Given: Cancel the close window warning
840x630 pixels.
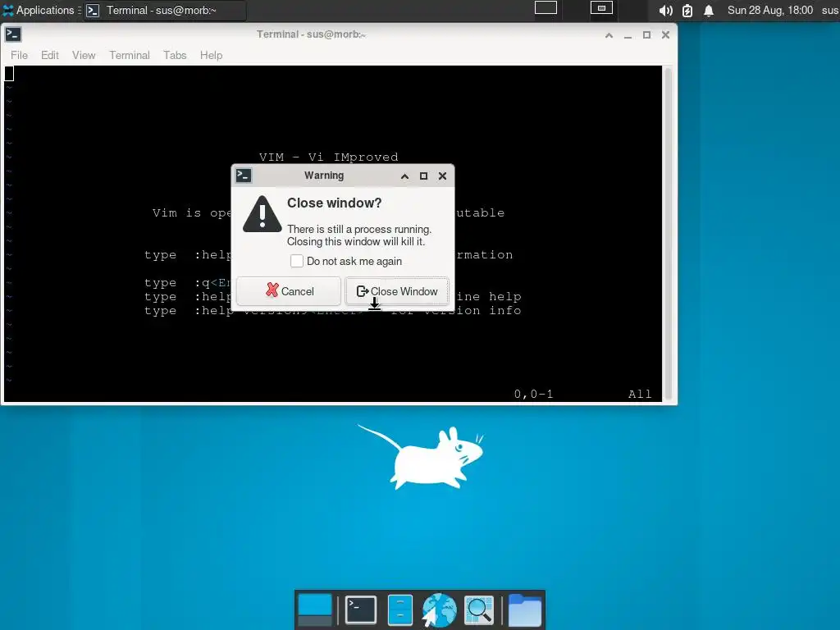Looking at the screenshot, I should [289, 291].
